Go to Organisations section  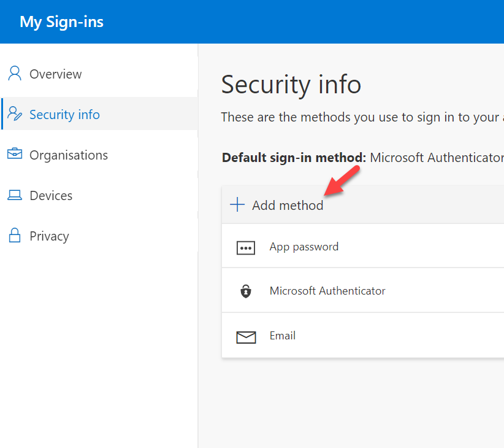[x=99, y=155]
